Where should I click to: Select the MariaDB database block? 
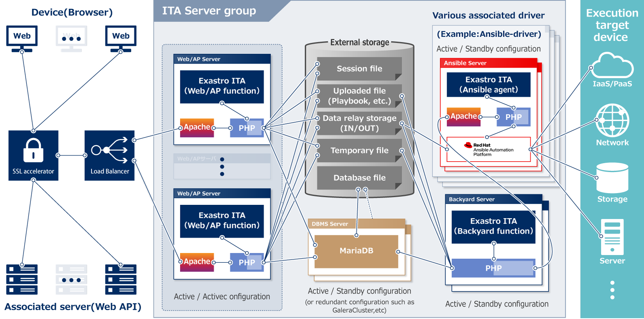(x=356, y=251)
